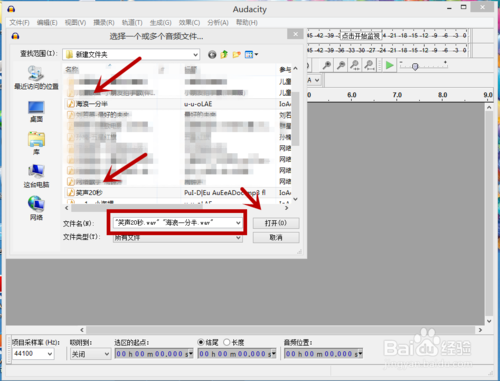Click u-u-oLAE title cell
This screenshot has height=381, width=500.
pos(198,104)
